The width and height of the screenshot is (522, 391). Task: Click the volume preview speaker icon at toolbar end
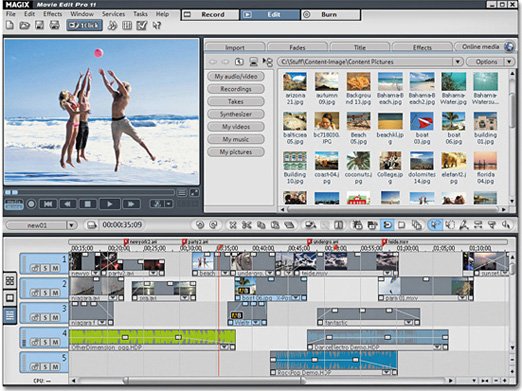pyautogui.click(x=506, y=225)
